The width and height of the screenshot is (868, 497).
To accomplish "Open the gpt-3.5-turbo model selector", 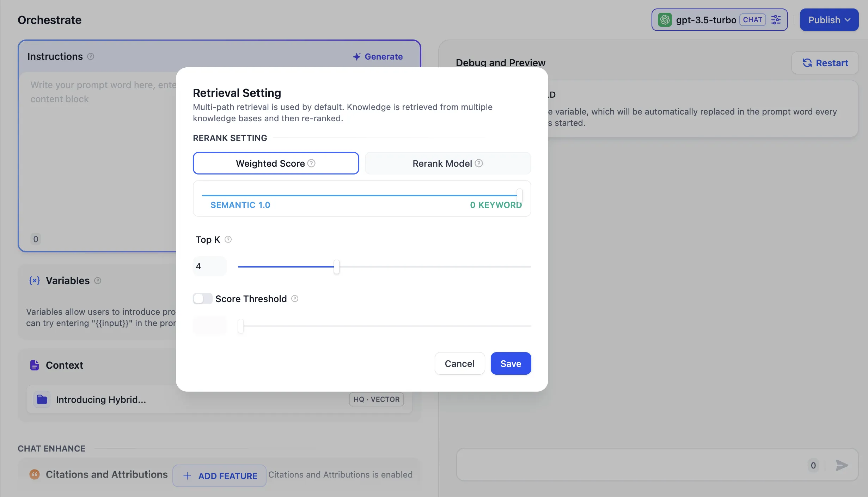I will click(x=705, y=20).
